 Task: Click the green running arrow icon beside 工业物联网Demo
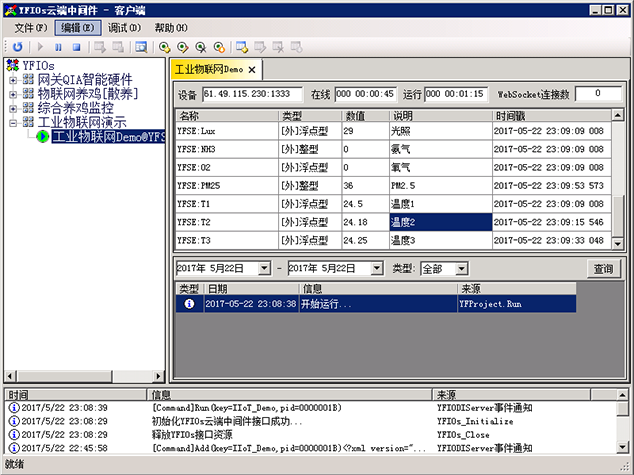(42, 136)
